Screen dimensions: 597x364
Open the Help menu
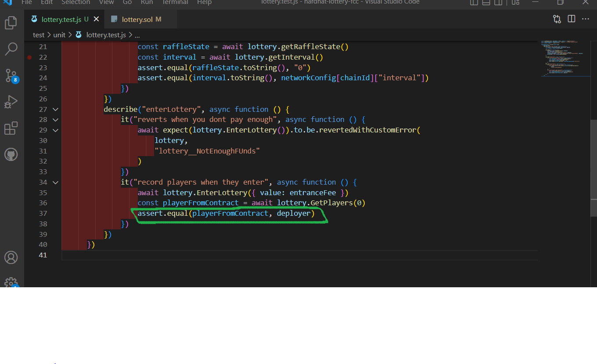tap(204, 2)
